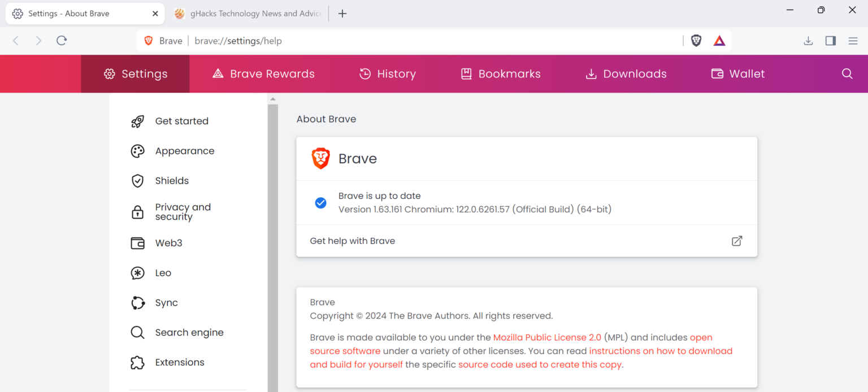Viewport: 868px width, 392px height.
Task: Open the browser hamburger menu
Action: click(853, 41)
